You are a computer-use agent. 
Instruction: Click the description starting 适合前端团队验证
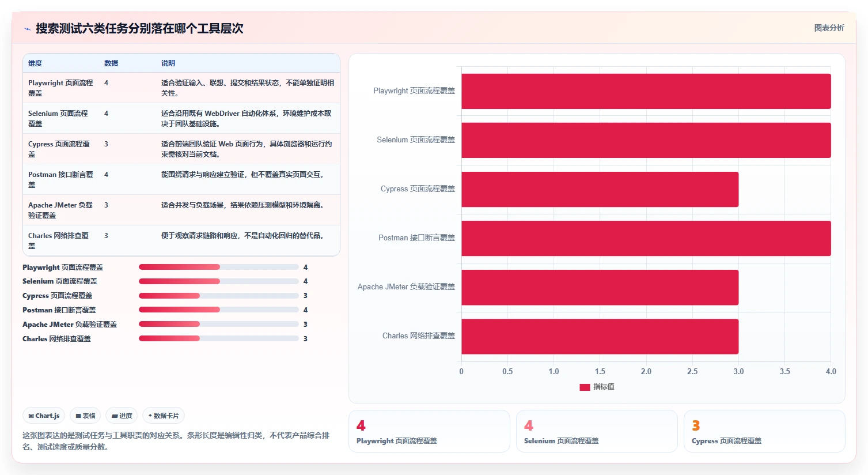point(247,149)
